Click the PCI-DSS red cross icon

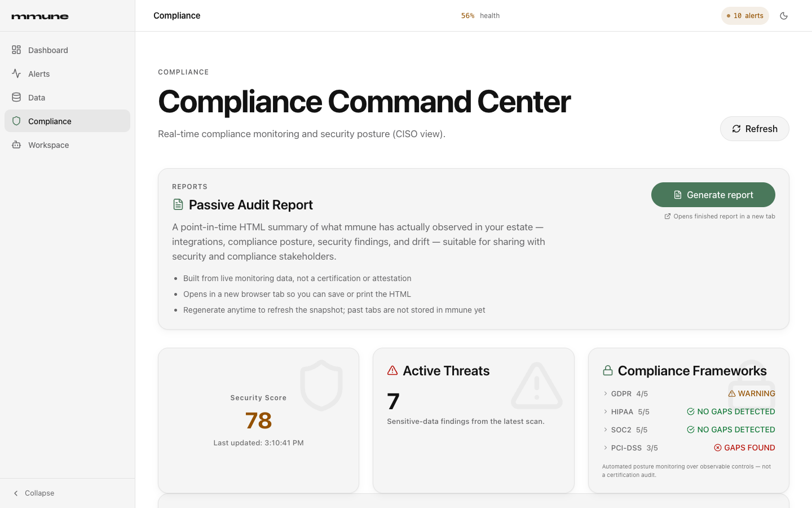[718, 448]
